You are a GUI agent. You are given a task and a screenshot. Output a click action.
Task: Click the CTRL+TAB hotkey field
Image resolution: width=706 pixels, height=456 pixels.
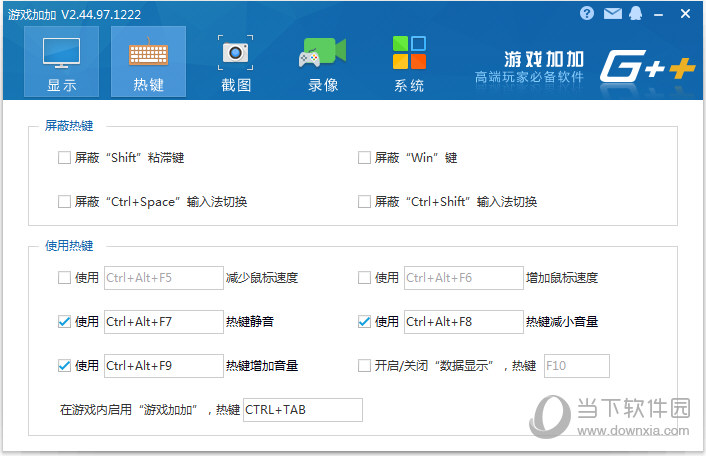tap(303, 410)
